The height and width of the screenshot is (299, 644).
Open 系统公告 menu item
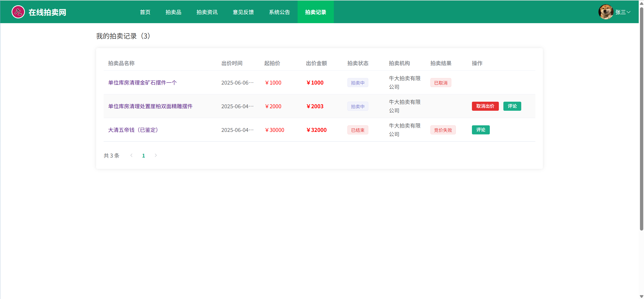click(x=279, y=12)
